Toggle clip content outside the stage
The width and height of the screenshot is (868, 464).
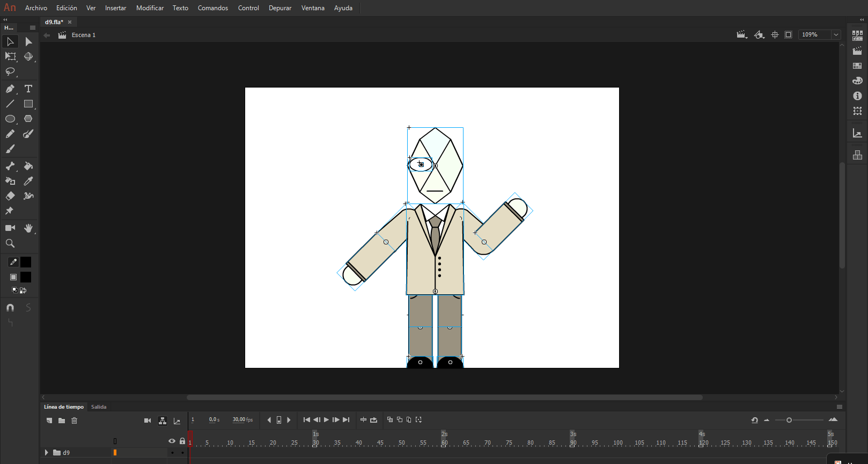(x=788, y=35)
